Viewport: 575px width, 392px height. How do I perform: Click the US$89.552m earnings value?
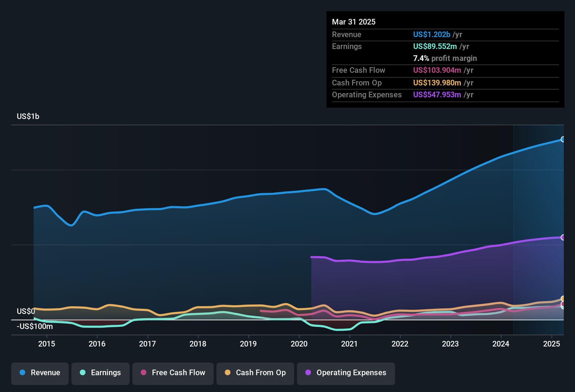point(435,47)
